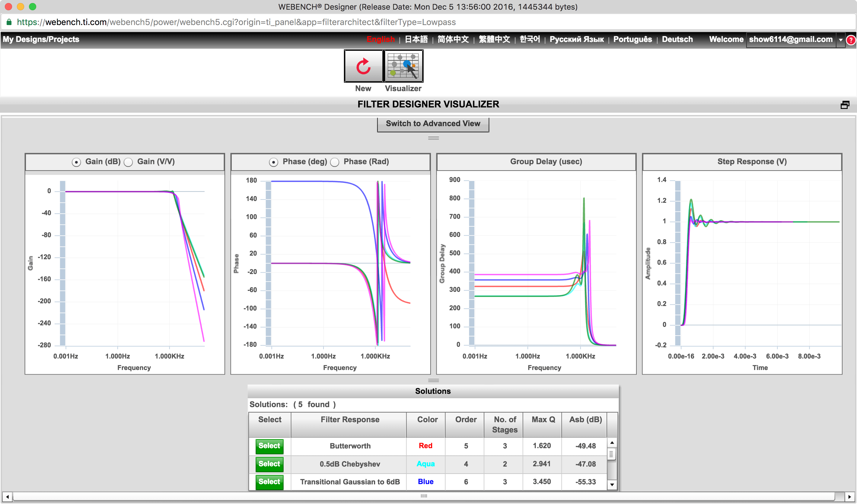
Task: Click the red help question mark icon
Action: pos(851,40)
